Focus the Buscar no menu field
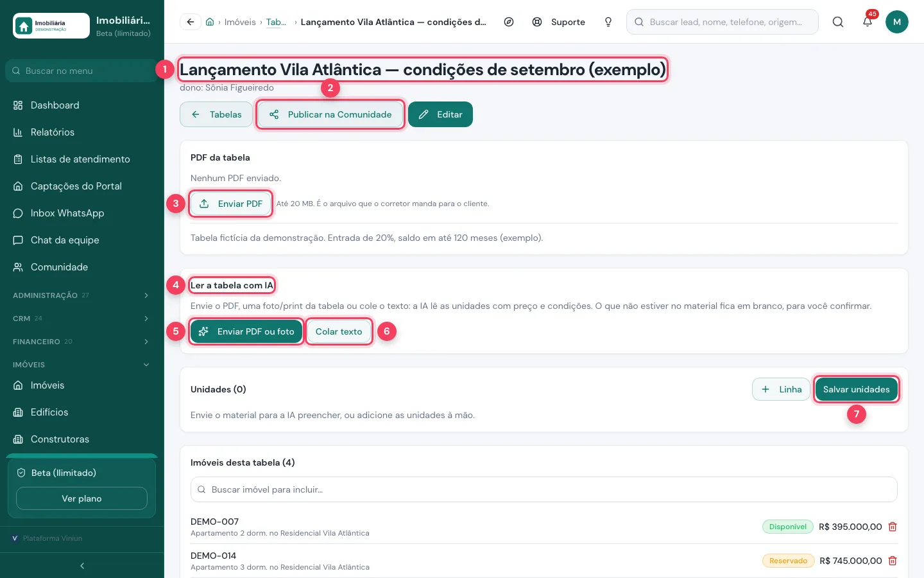This screenshot has width=924, height=578. [x=82, y=71]
